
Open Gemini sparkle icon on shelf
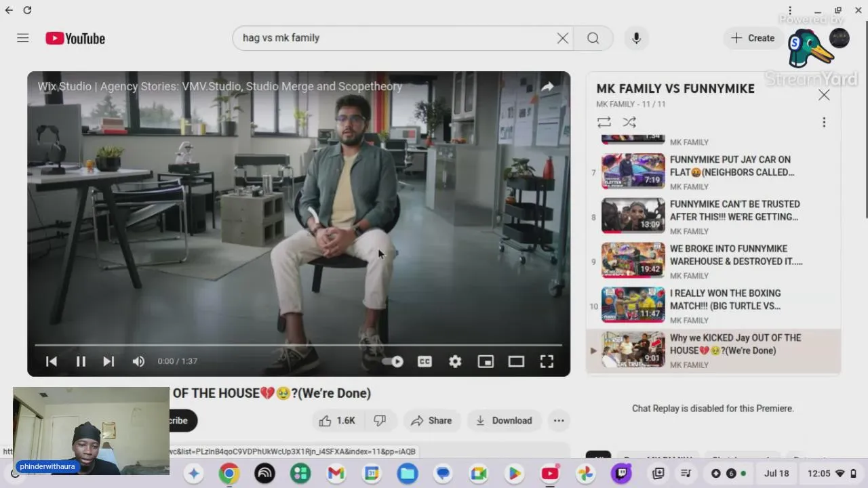[x=194, y=473]
